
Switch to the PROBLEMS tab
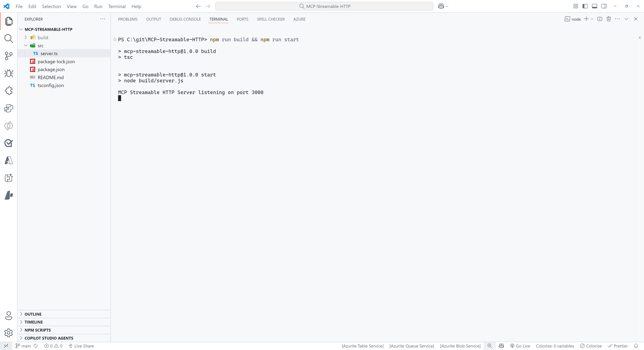[x=128, y=19]
